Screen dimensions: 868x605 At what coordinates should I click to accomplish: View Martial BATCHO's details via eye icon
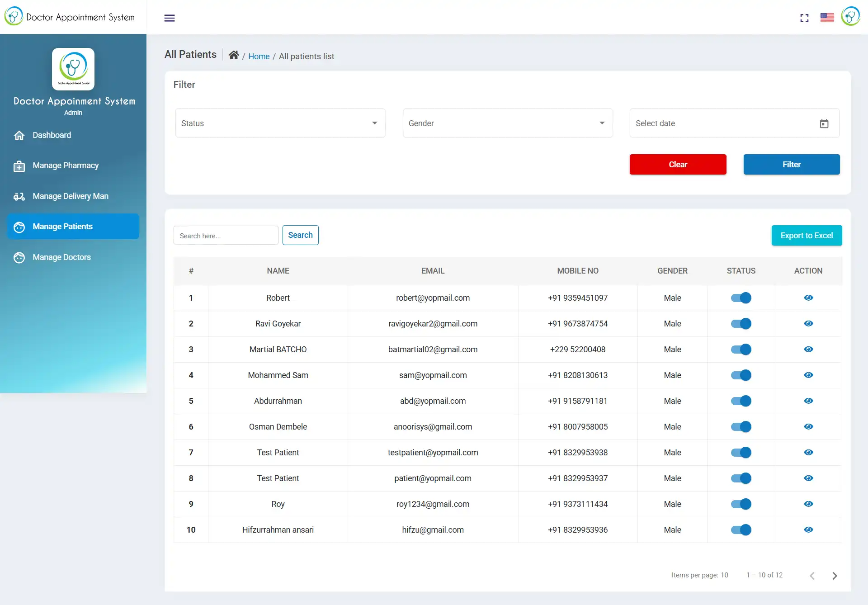pos(809,349)
